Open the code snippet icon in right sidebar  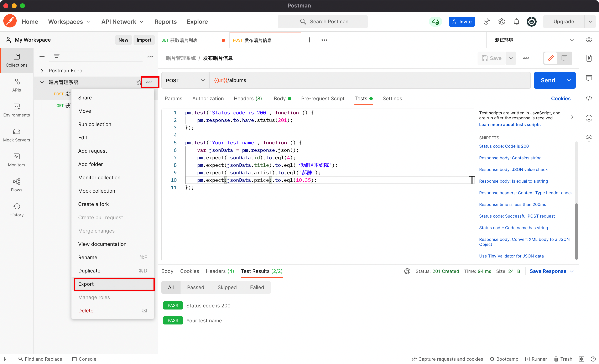pos(589,98)
